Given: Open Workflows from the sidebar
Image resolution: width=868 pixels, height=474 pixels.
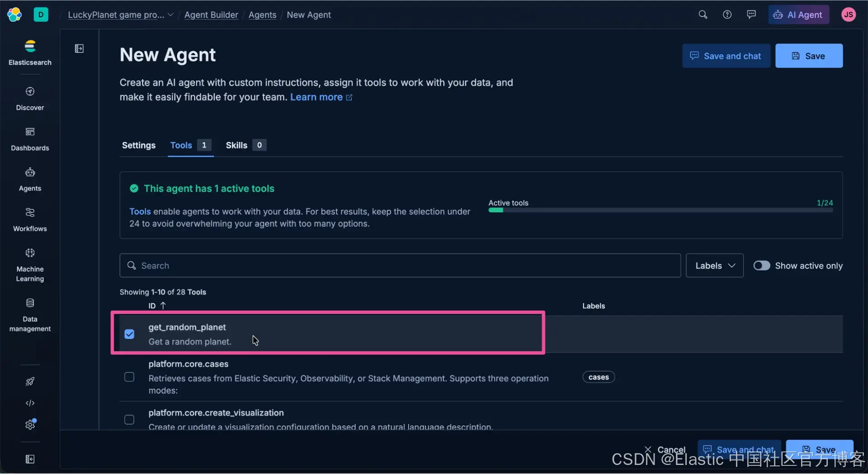Looking at the screenshot, I should click(30, 220).
